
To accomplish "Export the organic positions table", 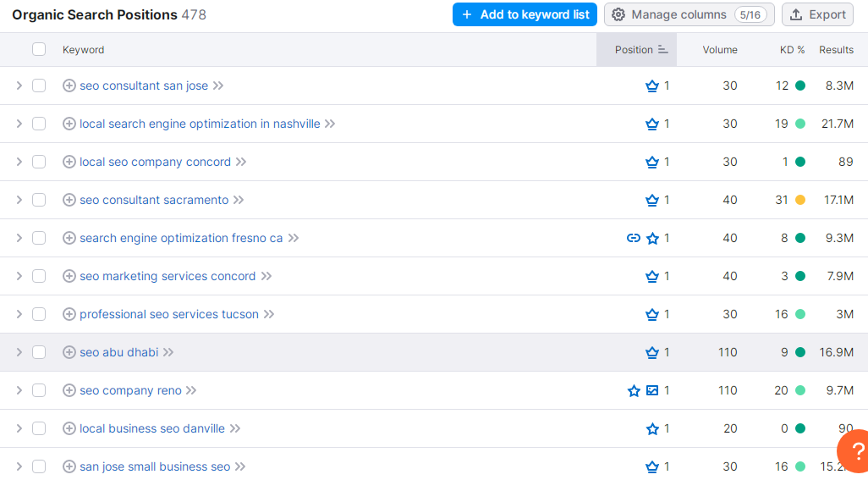I will pyautogui.click(x=817, y=15).
